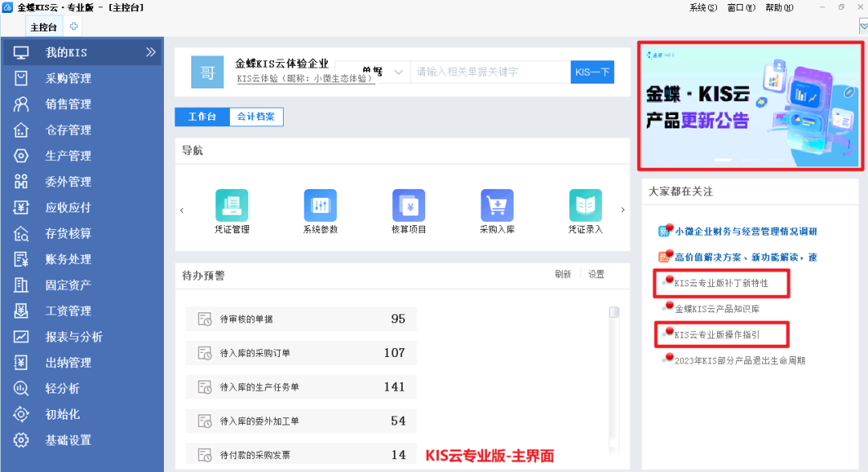Show previous navigation icons with left arrow
Viewport: 868px width, 472px height.
[182, 210]
